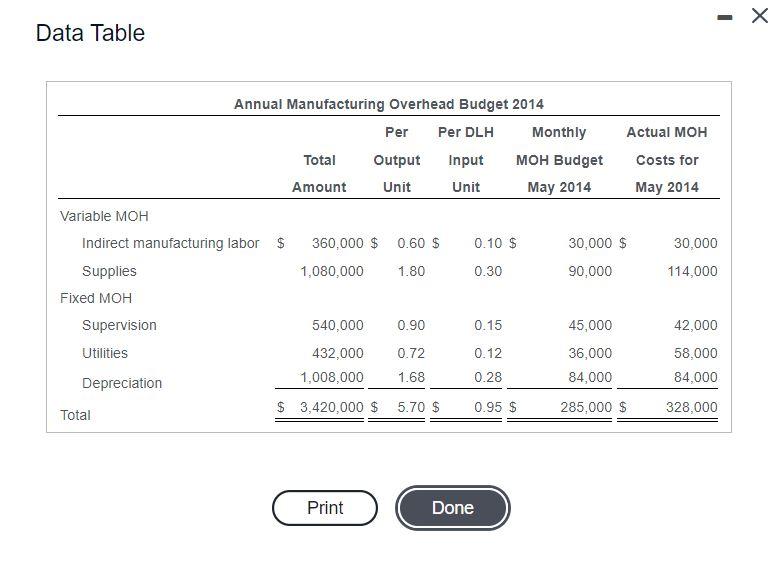Click the Indirect manufacturing labor row label
This screenshot has width=783, height=566.
(x=170, y=243)
